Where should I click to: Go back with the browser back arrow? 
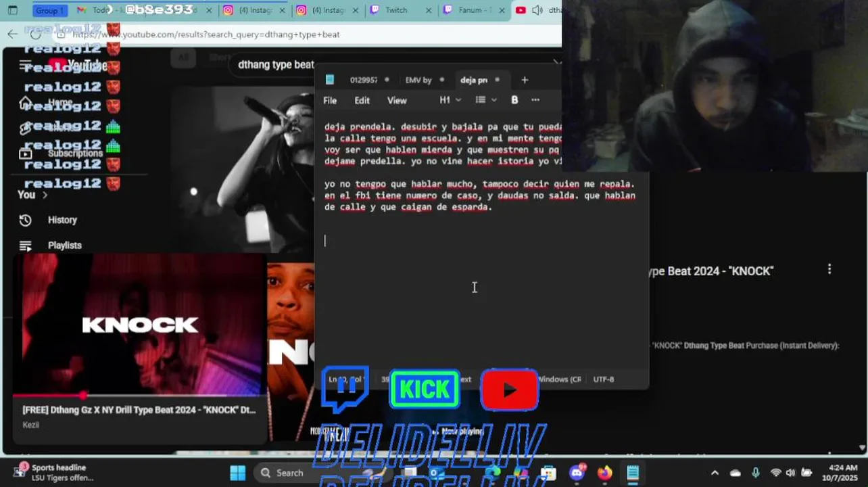13,34
